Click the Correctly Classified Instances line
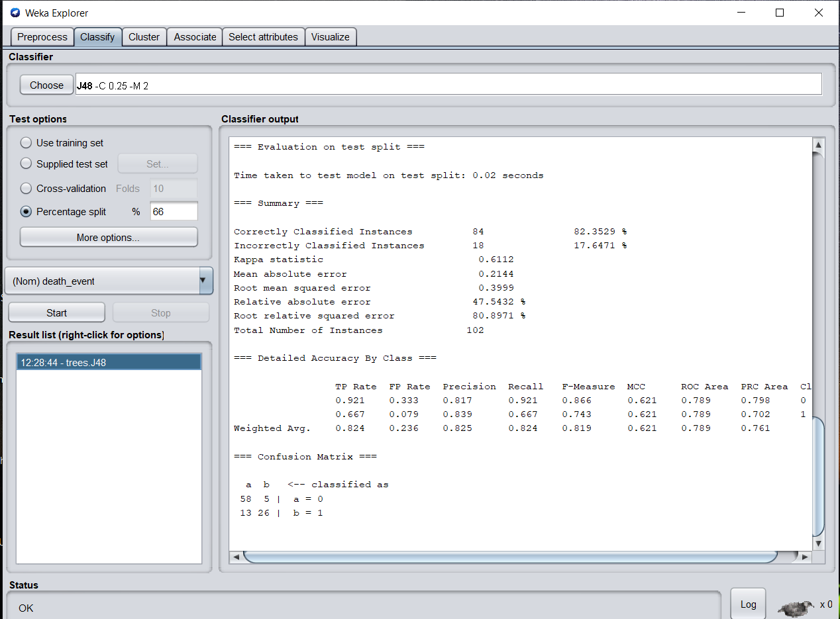 tap(431, 232)
